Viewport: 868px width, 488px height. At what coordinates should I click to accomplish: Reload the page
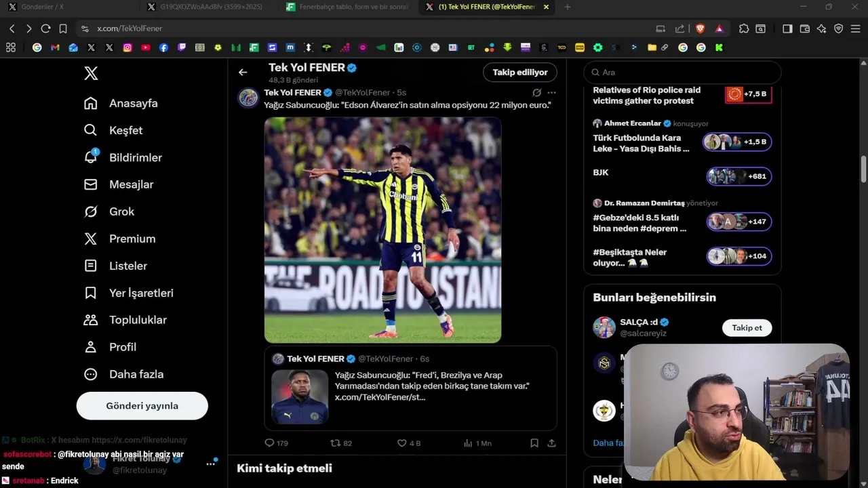tap(45, 28)
